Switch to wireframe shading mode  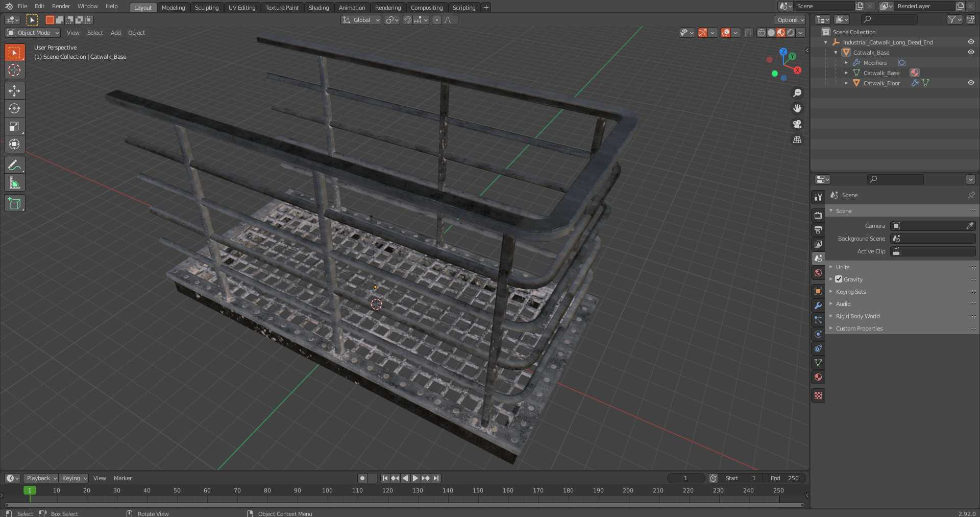pyautogui.click(x=762, y=33)
